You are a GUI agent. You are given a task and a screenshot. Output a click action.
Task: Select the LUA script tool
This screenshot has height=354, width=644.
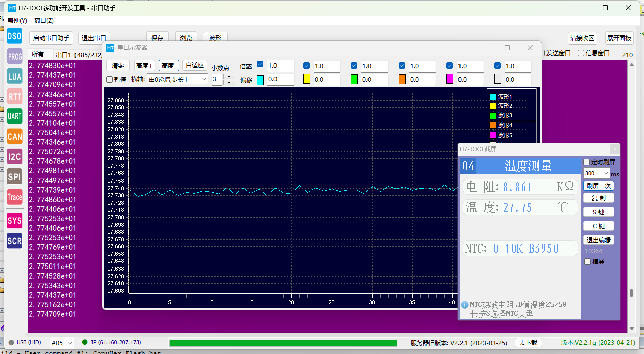point(15,76)
